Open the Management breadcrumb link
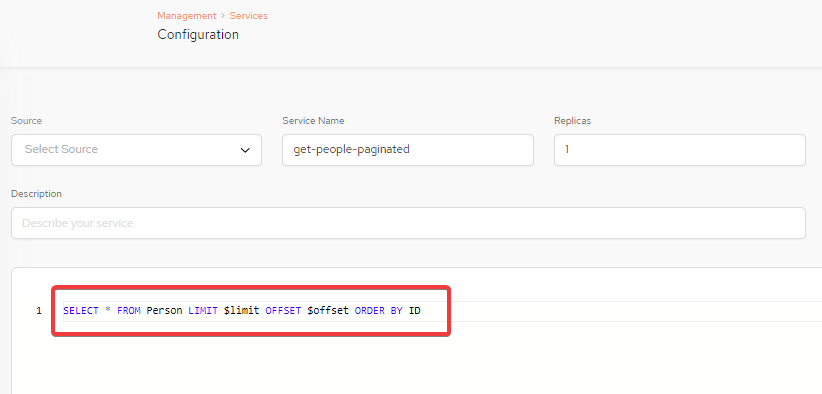Screen dimensions: 822x394 pyautogui.click(x=187, y=16)
